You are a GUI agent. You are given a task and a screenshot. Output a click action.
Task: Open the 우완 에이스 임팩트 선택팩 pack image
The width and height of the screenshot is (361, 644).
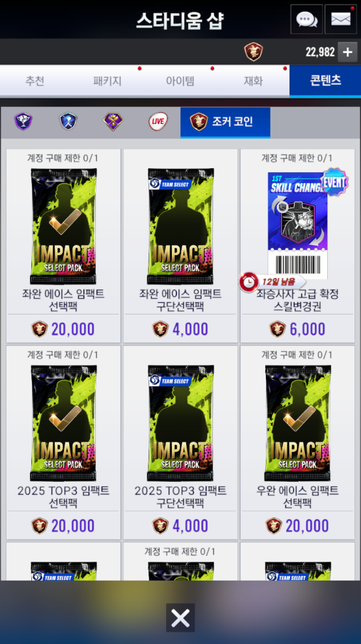tap(297, 423)
